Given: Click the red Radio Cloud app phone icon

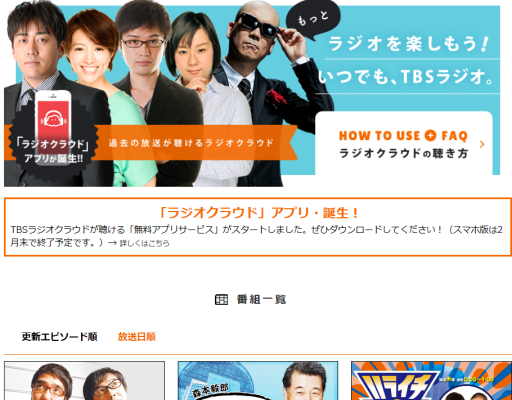Looking at the screenshot, I should click(x=53, y=126).
